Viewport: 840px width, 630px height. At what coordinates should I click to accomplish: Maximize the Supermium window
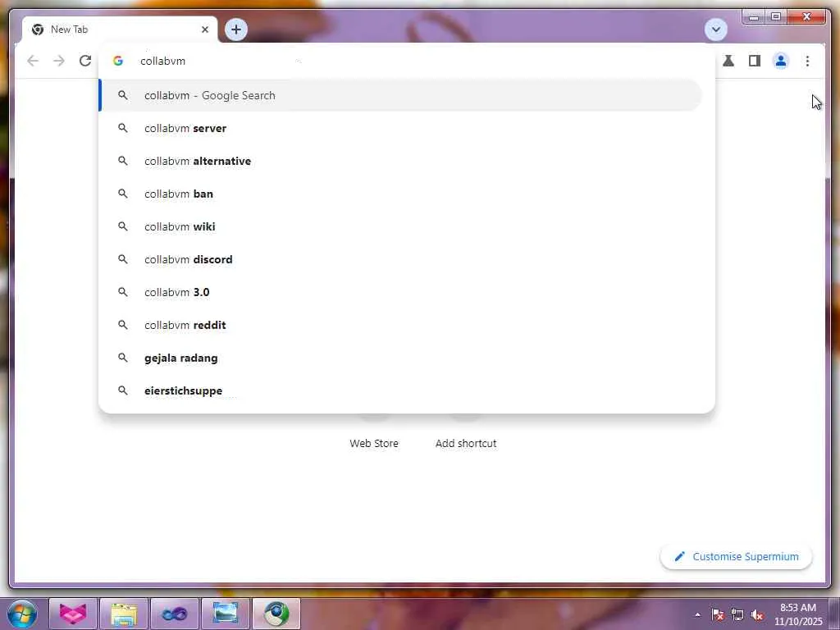pos(775,17)
